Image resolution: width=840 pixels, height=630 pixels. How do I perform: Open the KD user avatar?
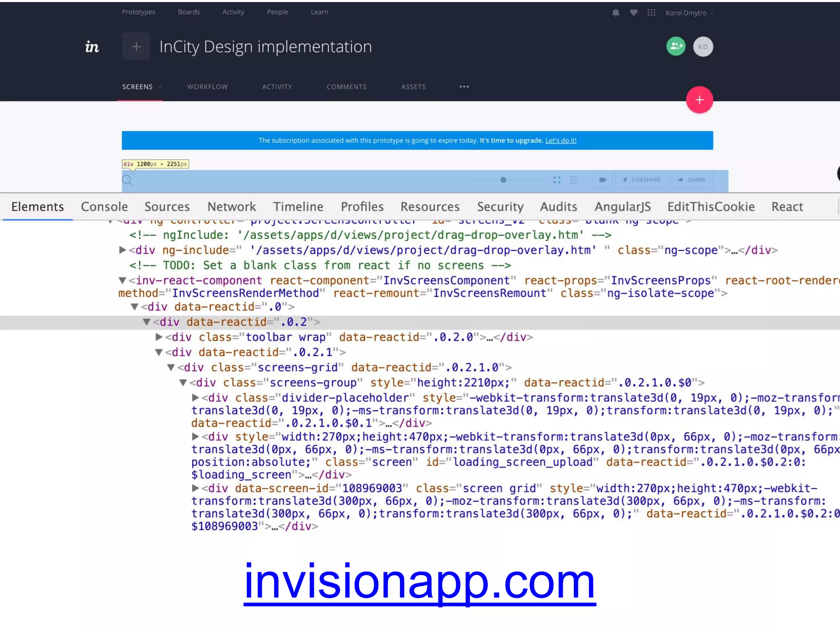703,46
